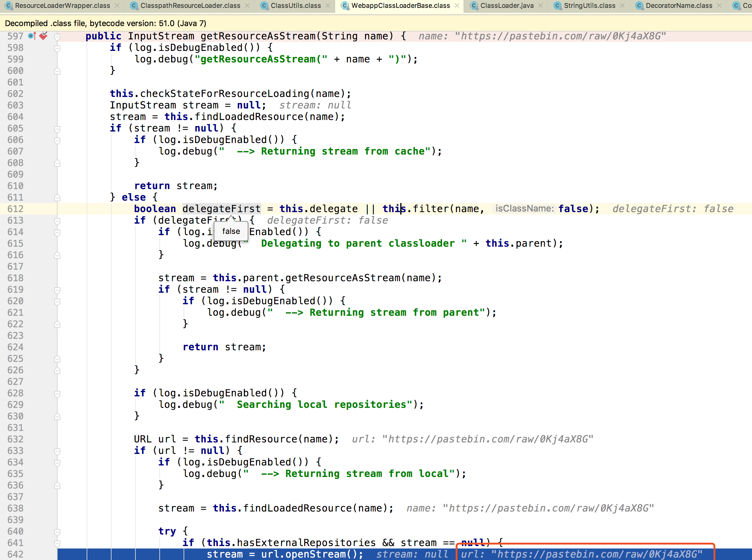Viewport: 752px width, 560px height.
Task: Switch to StringUtils.class tab
Action: tap(589, 6)
